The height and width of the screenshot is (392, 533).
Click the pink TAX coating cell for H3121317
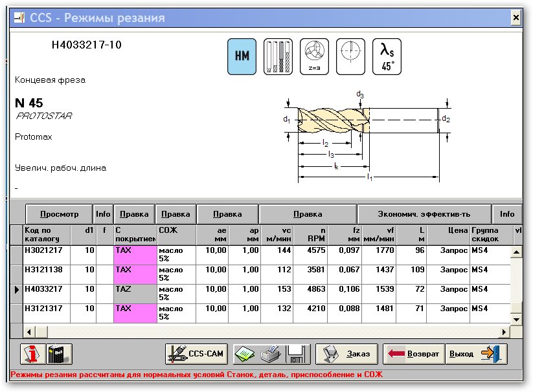(135, 313)
